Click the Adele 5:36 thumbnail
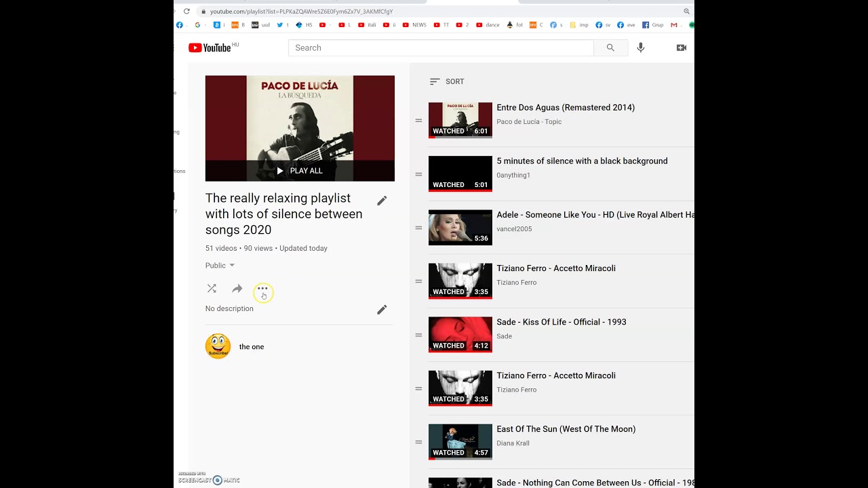868x488 pixels. [460, 227]
